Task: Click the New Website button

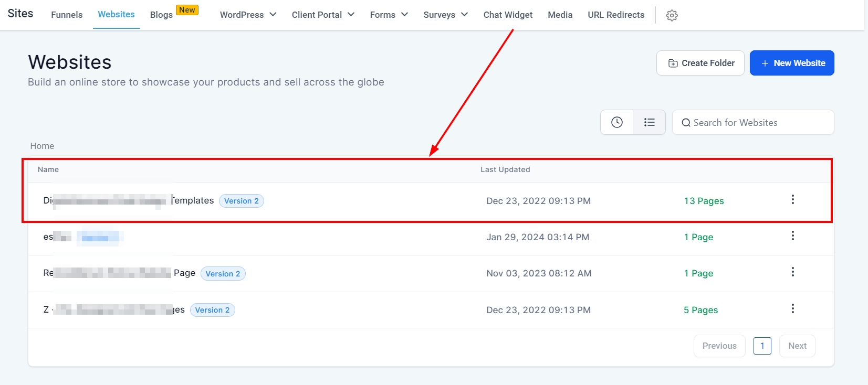Action: tap(792, 63)
